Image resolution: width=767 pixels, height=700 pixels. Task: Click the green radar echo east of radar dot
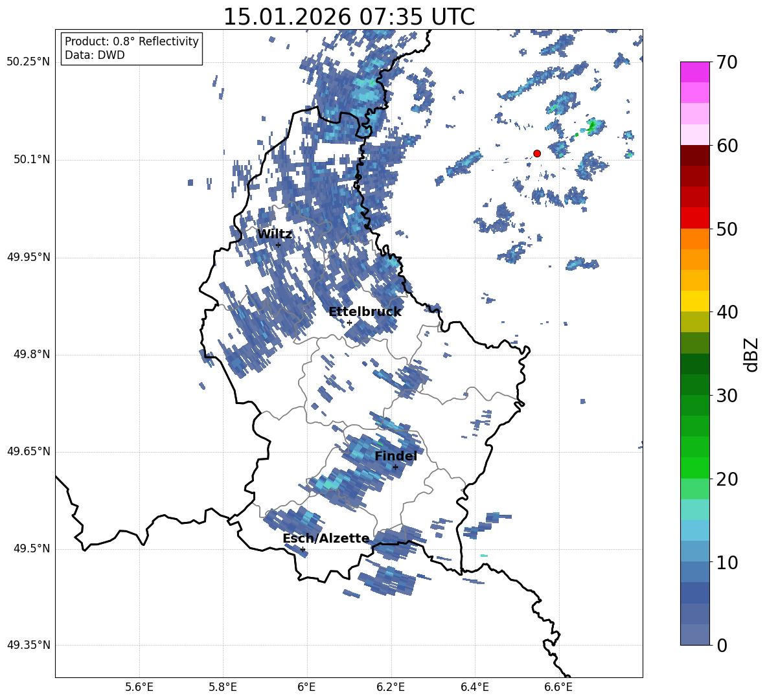(593, 126)
